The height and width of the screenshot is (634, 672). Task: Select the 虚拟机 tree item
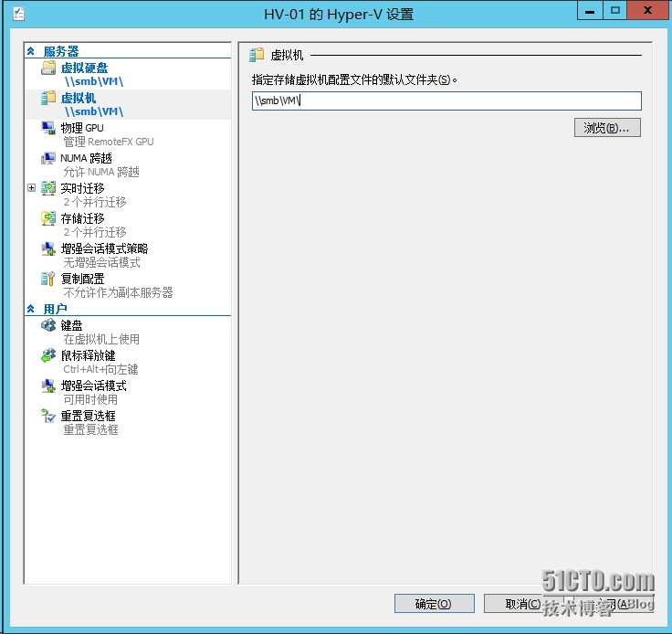(79, 98)
